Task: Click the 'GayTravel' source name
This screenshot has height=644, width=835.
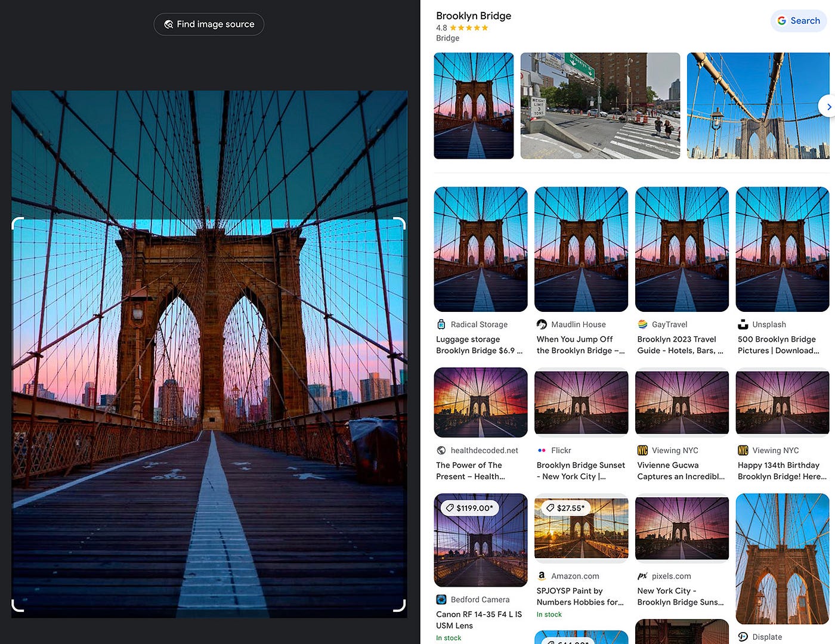Action: point(670,324)
